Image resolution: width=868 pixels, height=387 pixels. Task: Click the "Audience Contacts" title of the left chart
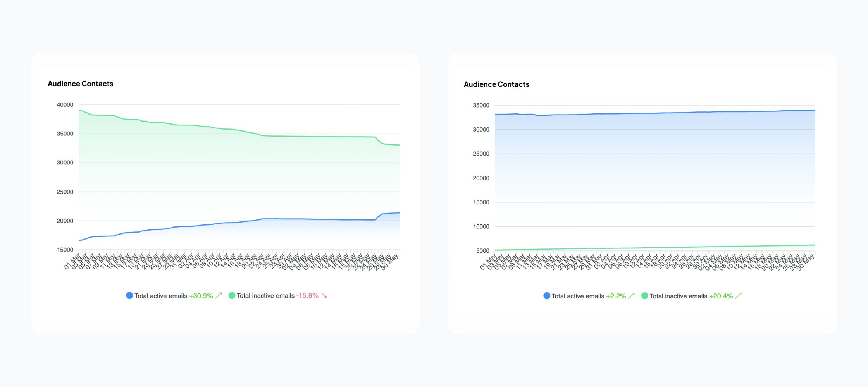[81, 84]
